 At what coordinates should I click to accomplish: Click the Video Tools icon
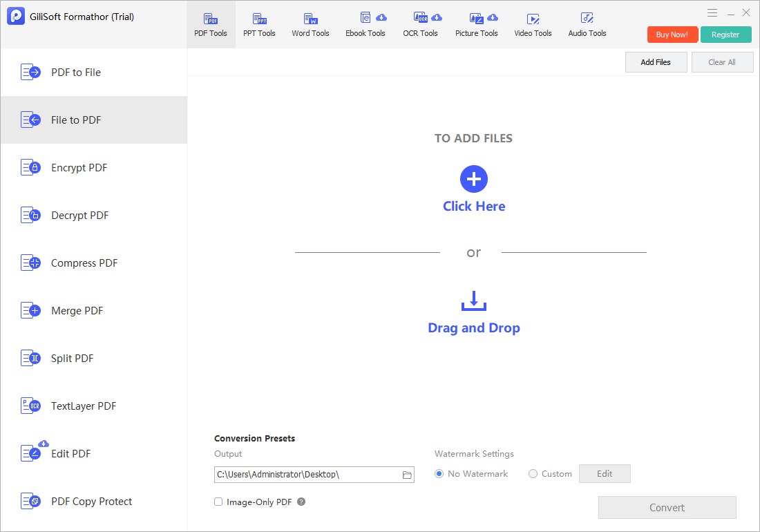click(533, 19)
